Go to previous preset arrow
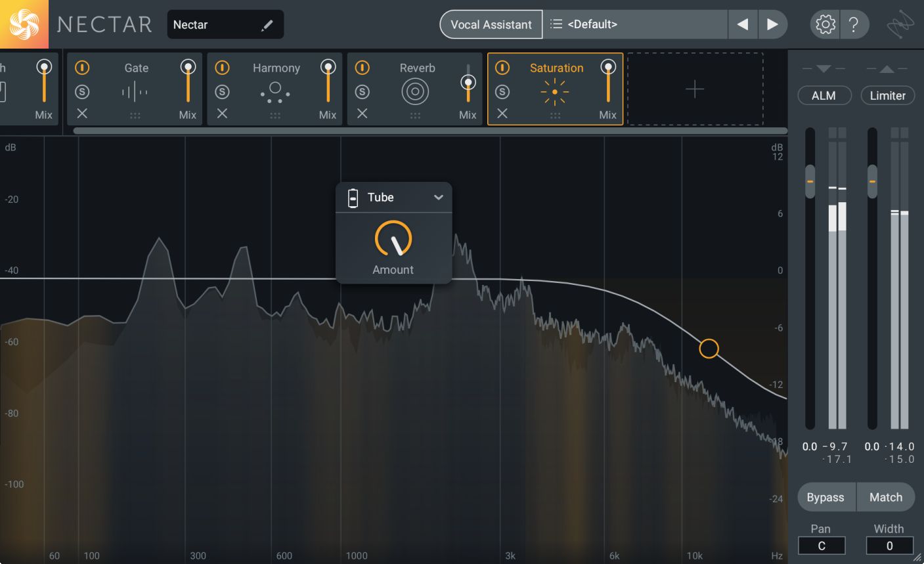This screenshot has width=924, height=564. 743,24
